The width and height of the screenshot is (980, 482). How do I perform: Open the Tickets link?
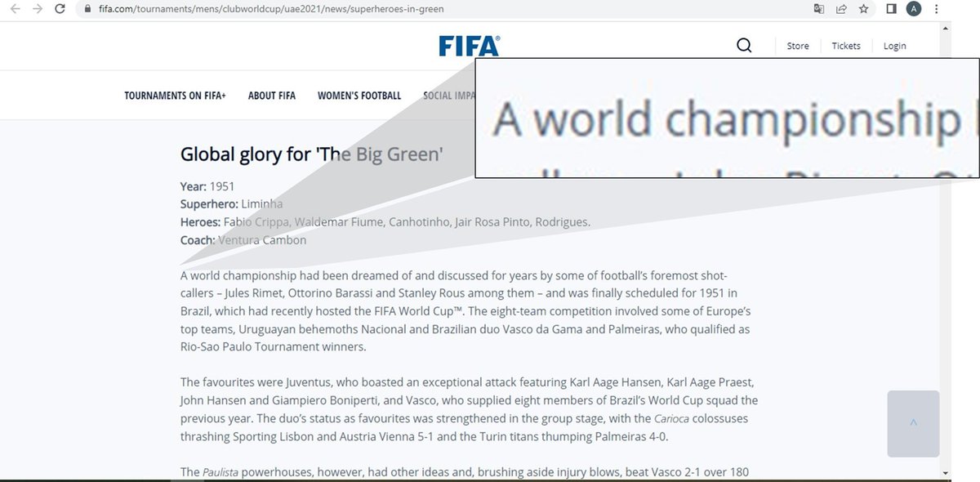click(x=846, y=46)
